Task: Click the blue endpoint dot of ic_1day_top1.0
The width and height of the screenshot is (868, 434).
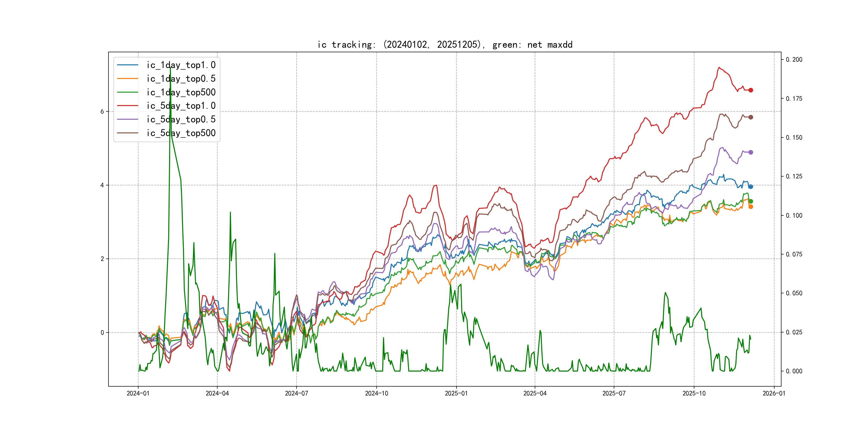Action: coord(750,187)
